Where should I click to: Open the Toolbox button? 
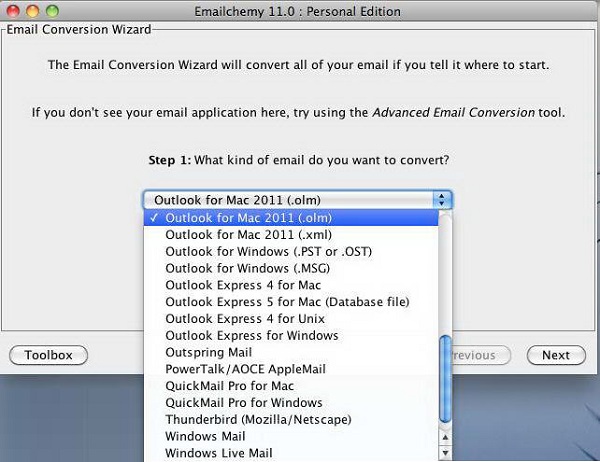[x=49, y=355]
